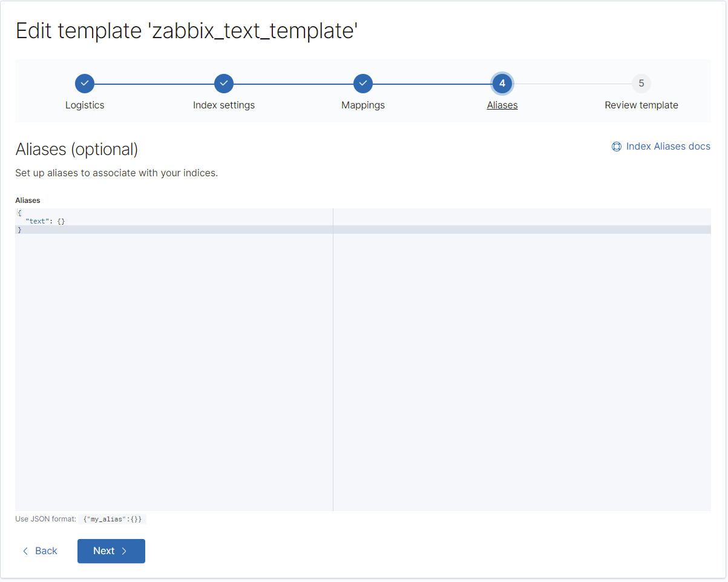Open the Index settings step label
The height and width of the screenshot is (582, 728).
224,105
